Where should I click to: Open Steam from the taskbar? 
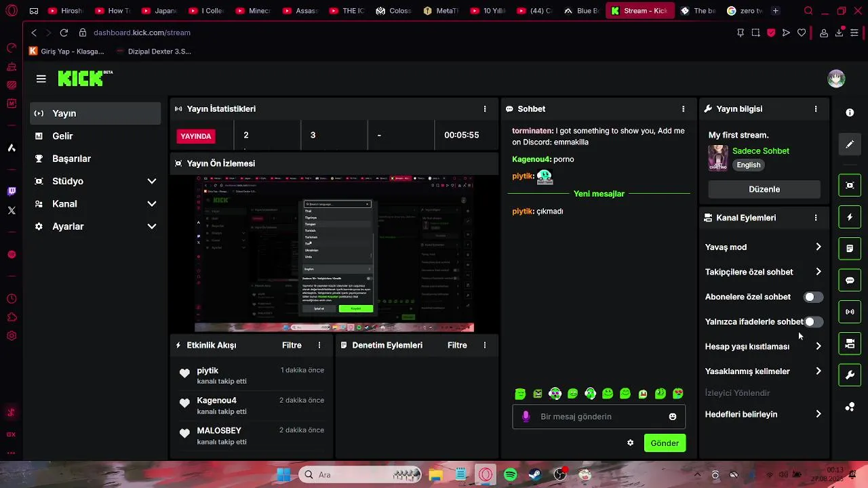pos(535,475)
